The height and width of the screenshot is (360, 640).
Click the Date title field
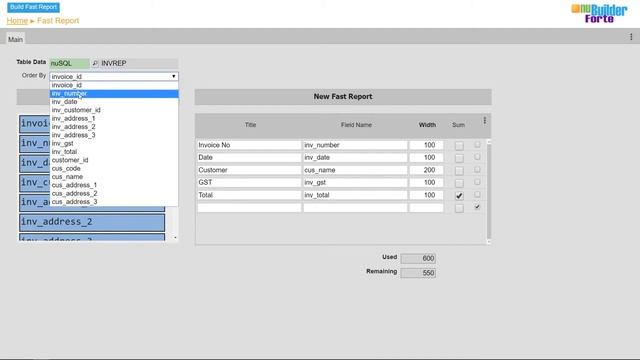[249, 158]
